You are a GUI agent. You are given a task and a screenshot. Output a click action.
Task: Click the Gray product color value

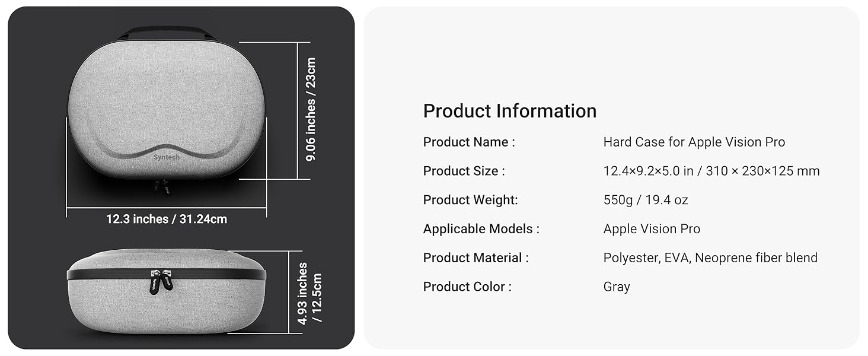tap(616, 287)
